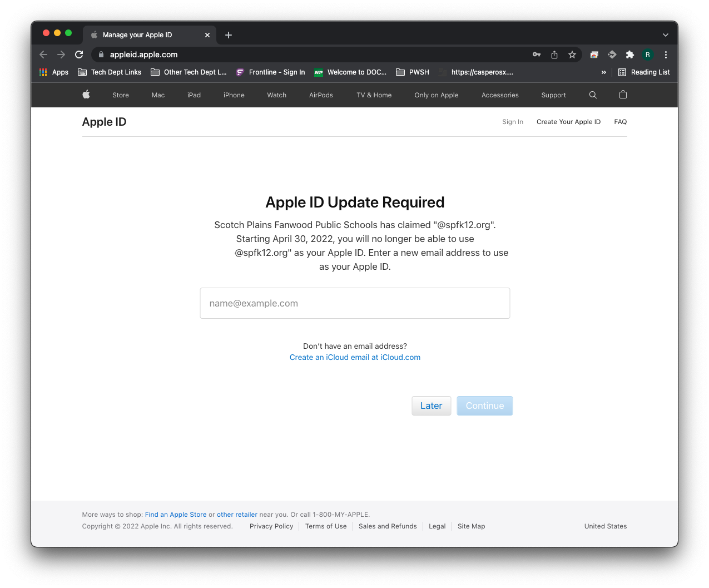Click Create Your Apple ID link
Image resolution: width=709 pixels, height=588 pixels.
[x=568, y=122]
